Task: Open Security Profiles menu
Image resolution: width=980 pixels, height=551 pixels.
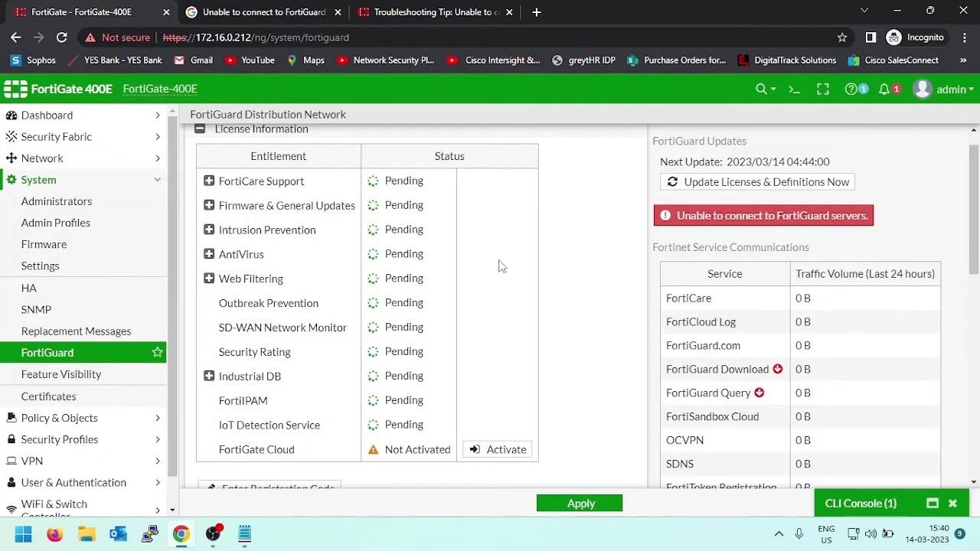Action: click(83, 439)
